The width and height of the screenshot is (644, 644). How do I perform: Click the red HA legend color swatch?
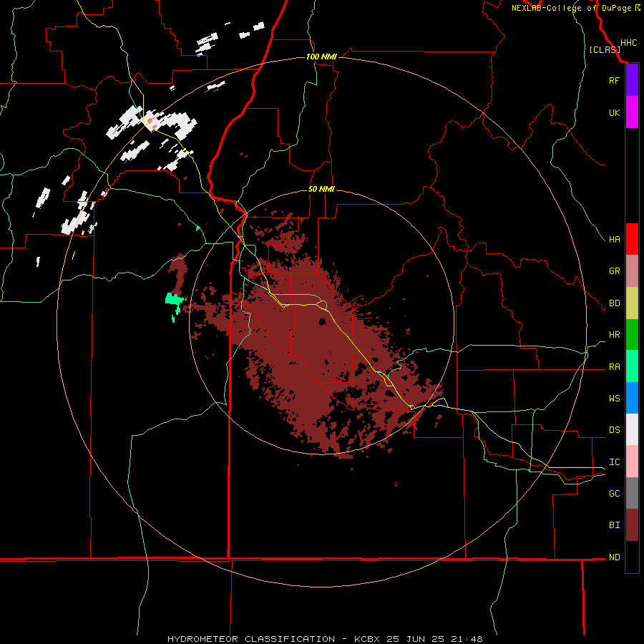[632, 239]
